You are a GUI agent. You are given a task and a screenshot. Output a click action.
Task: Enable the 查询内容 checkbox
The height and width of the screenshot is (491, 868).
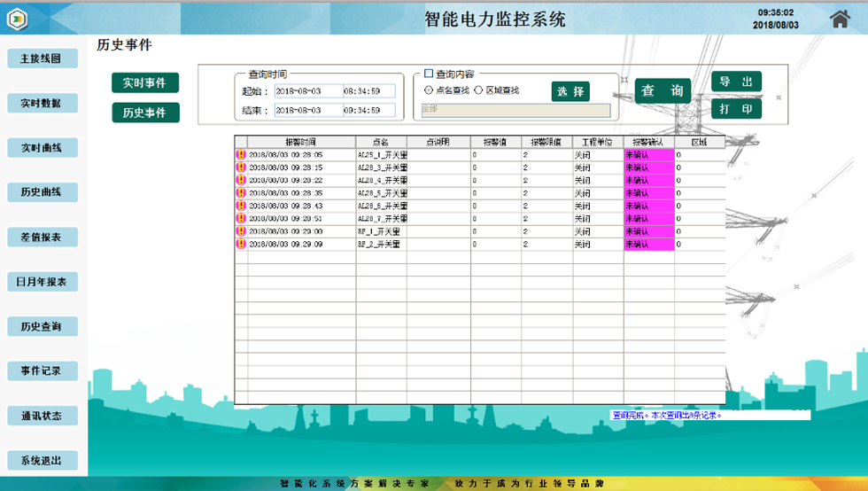click(x=430, y=74)
